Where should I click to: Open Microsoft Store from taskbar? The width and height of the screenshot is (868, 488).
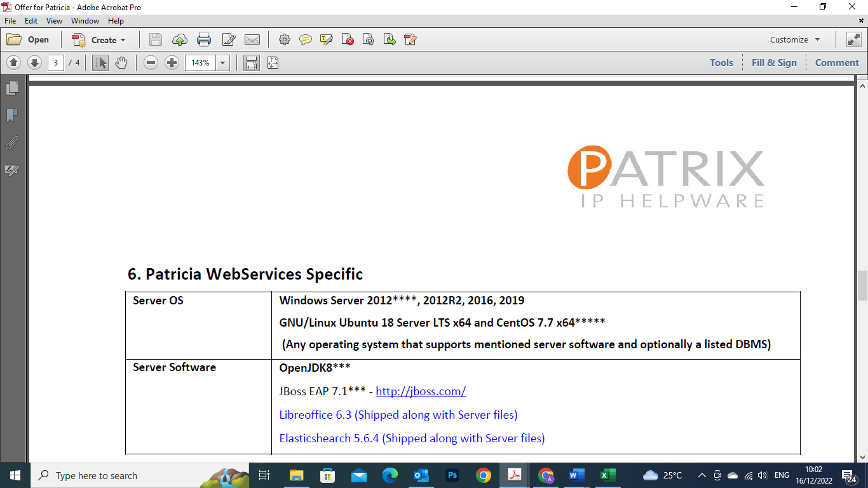coord(328,475)
